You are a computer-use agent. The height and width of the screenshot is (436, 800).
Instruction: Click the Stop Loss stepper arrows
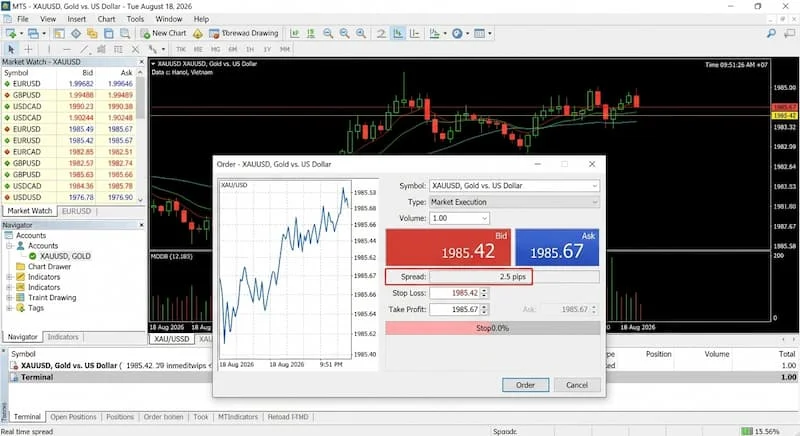484,293
